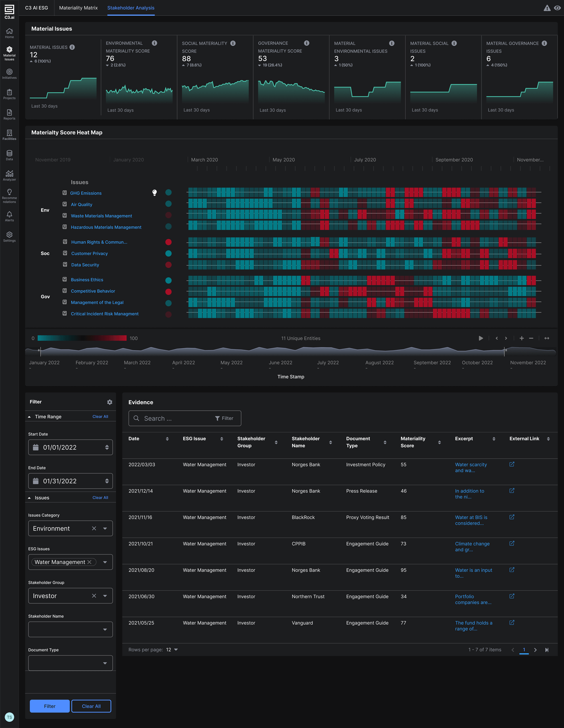Screen dimensions: 564x728
Task: Toggle the Competitive Behavior status dot
Action: coord(168,292)
